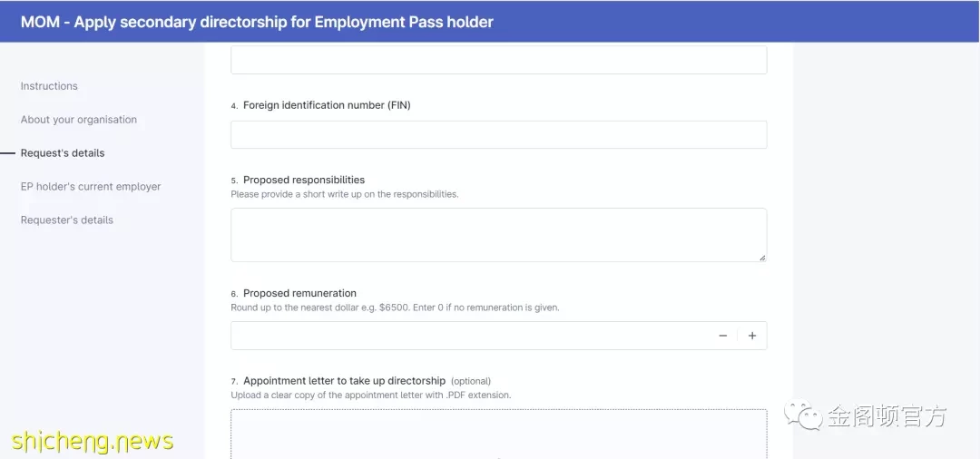Go to About your organisation section
The image size is (980, 459).
pyautogui.click(x=79, y=119)
